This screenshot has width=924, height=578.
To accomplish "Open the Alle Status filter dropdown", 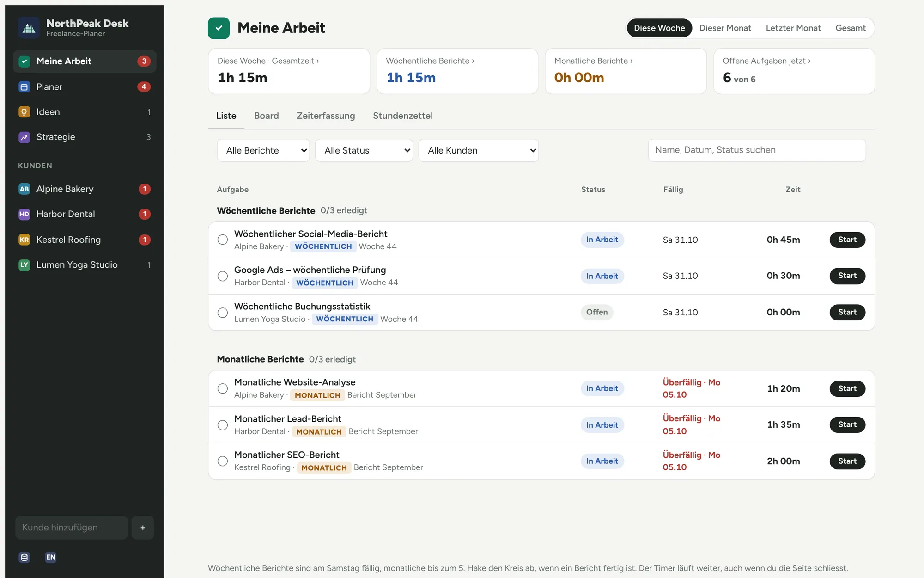I will pyautogui.click(x=364, y=150).
